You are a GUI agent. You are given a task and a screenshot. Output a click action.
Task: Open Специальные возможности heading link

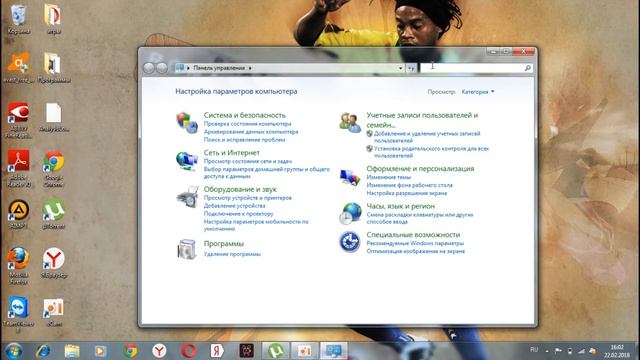(x=413, y=235)
